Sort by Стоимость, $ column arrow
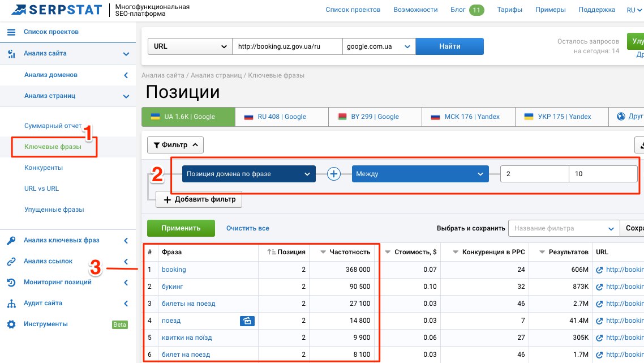The image size is (644, 363). coord(387,252)
